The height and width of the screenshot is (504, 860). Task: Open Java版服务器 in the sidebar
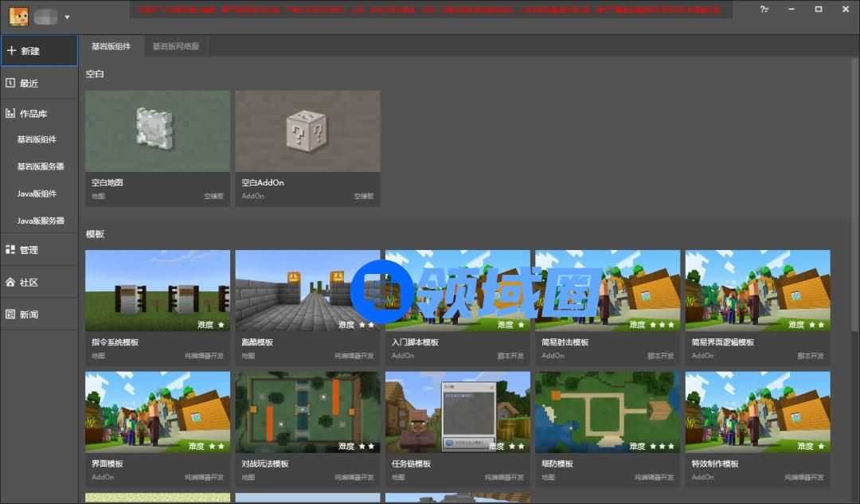point(41,221)
